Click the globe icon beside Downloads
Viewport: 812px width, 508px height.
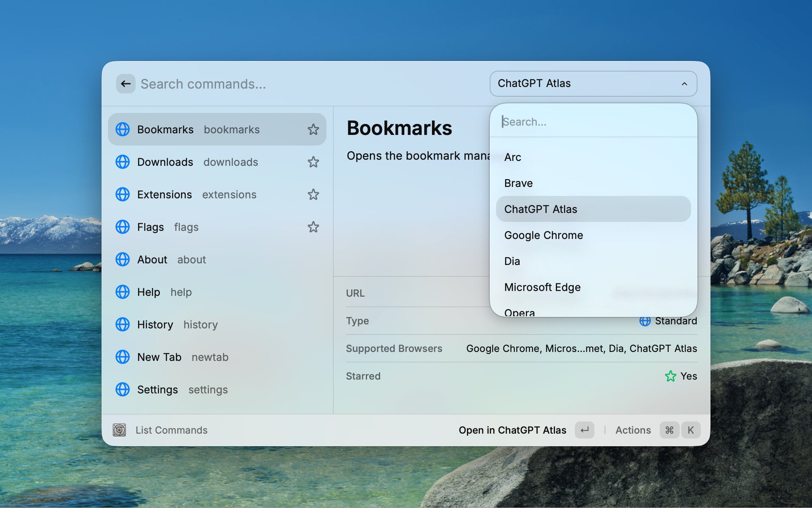pyautogui.click(x=122, y=162)
